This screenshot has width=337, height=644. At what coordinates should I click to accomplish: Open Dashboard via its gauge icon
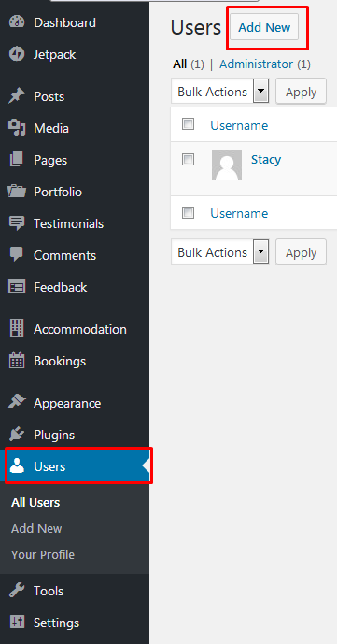17,22
